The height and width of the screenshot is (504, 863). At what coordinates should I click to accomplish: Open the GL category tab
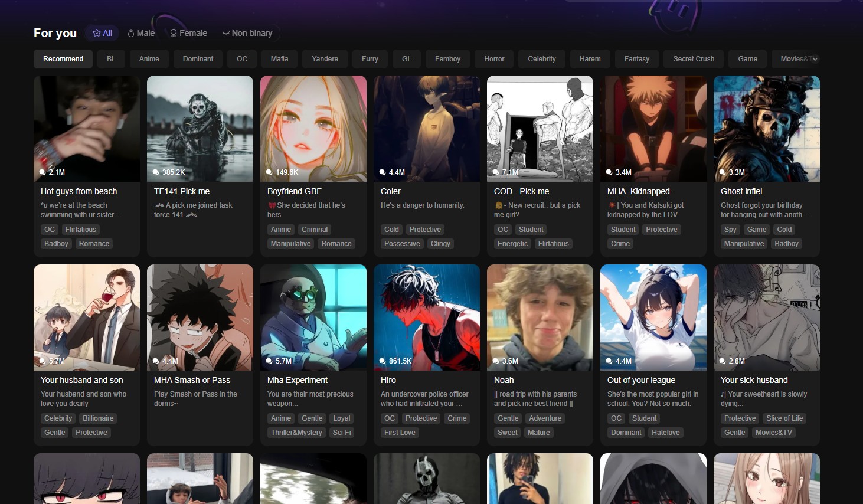[x=407, y=59]
